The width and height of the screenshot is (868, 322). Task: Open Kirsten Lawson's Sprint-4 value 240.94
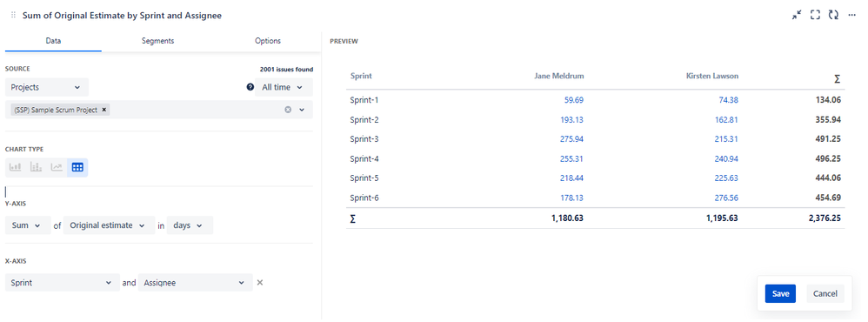(x=726, y=158)
